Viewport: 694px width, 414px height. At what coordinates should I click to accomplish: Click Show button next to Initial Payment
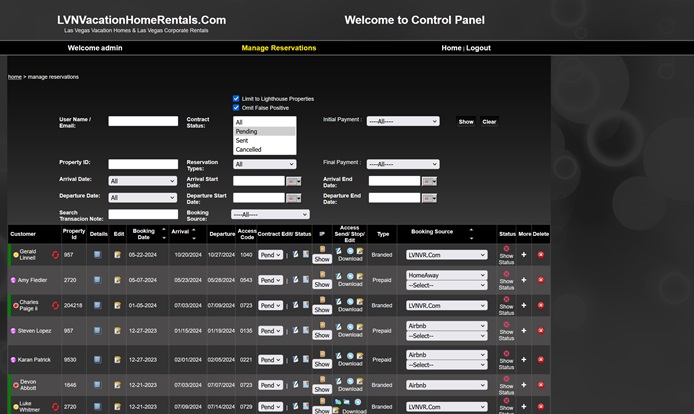tap(466, 121)
